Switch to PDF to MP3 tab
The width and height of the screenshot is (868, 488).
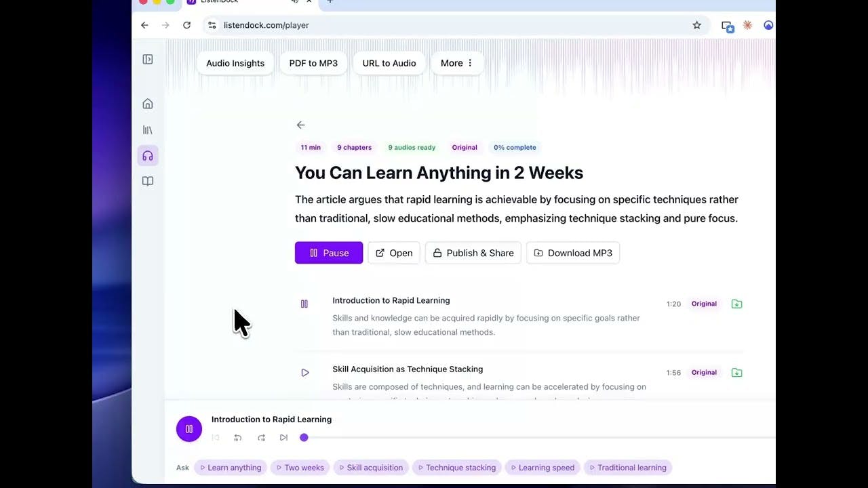point(313,63)
